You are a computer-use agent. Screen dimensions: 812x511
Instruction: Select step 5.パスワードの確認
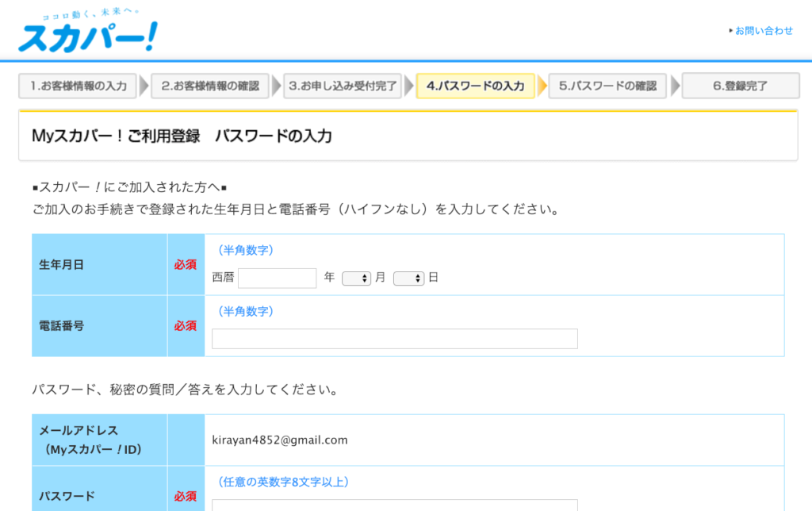[607, 86]
